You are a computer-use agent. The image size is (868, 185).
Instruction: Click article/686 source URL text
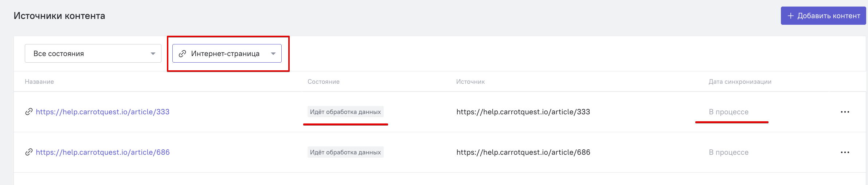(523, 152)
